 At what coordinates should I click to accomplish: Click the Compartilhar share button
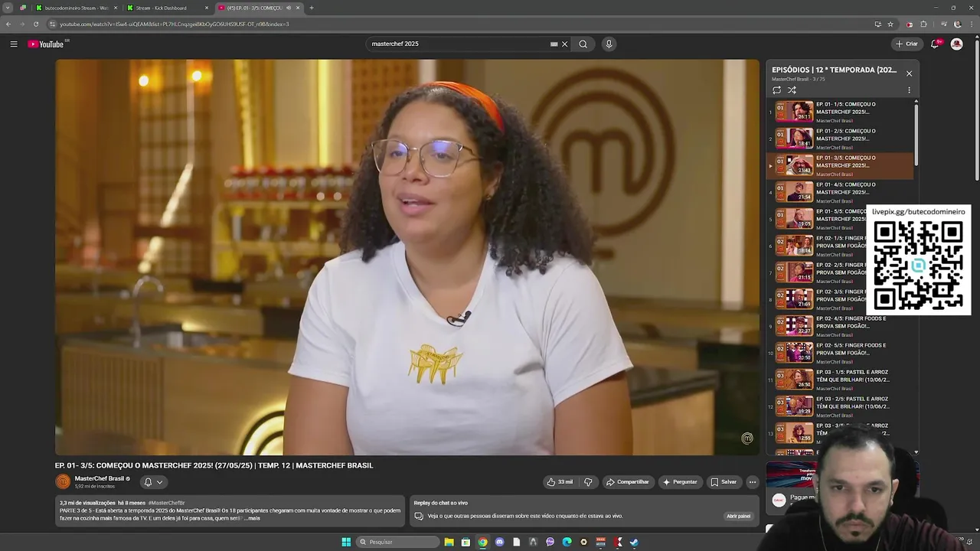pos(628,482)
